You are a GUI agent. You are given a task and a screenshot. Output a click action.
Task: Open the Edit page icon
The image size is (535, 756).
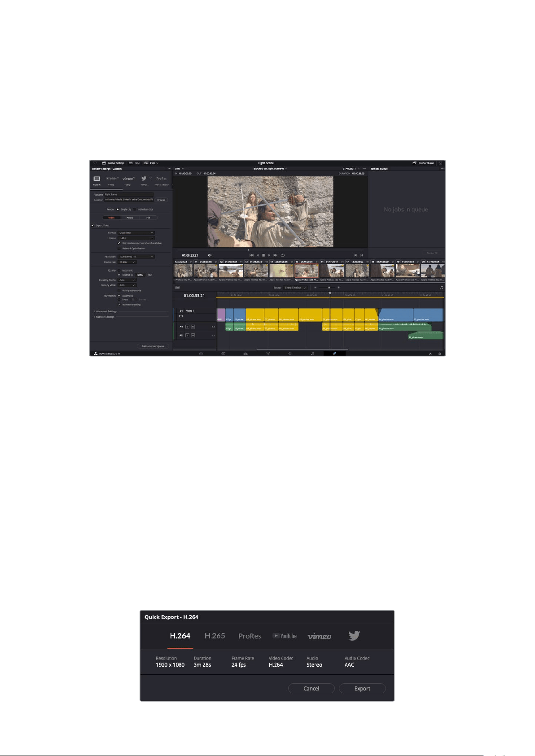(x=246, y=354)
